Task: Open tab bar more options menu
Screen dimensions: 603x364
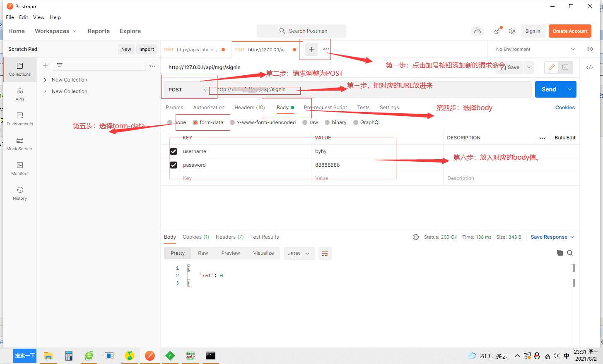Action: click(326, 49)
